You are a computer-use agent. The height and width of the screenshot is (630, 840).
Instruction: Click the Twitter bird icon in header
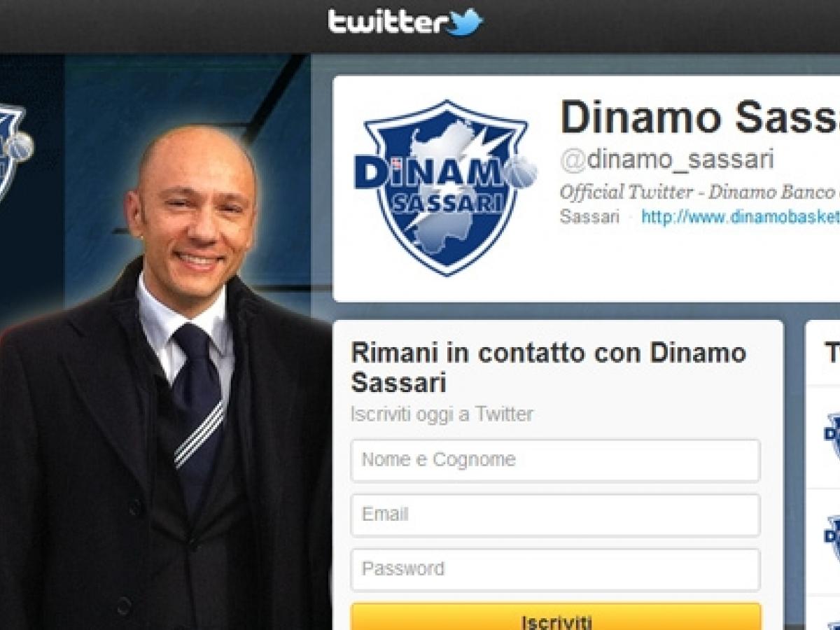coord(465,22)
